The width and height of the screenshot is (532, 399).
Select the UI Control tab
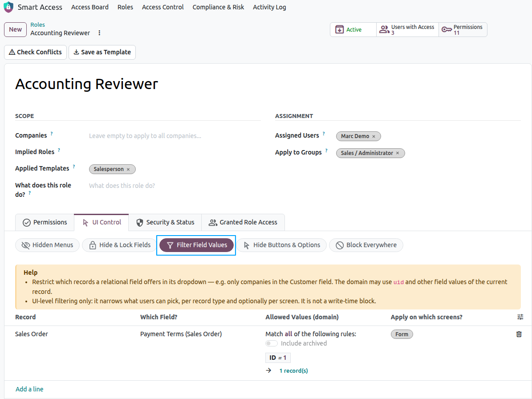102,222
